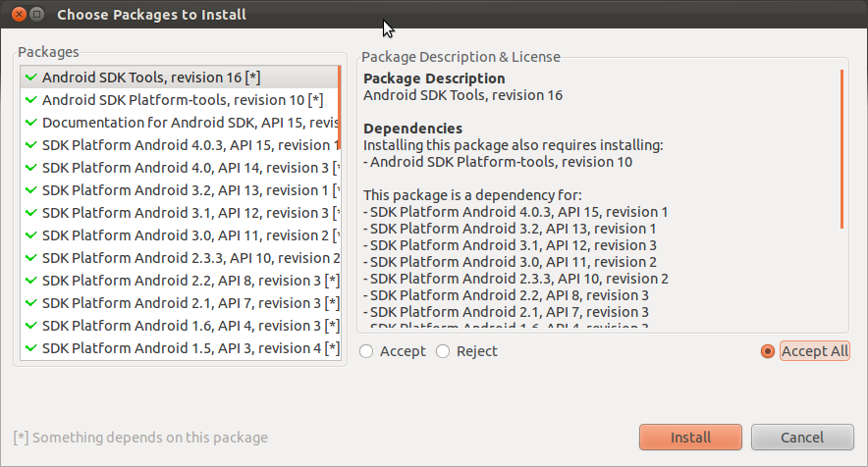
Task: Click '- SDK Platform Android 3.0' description line
Action: [x=510, y=262]
